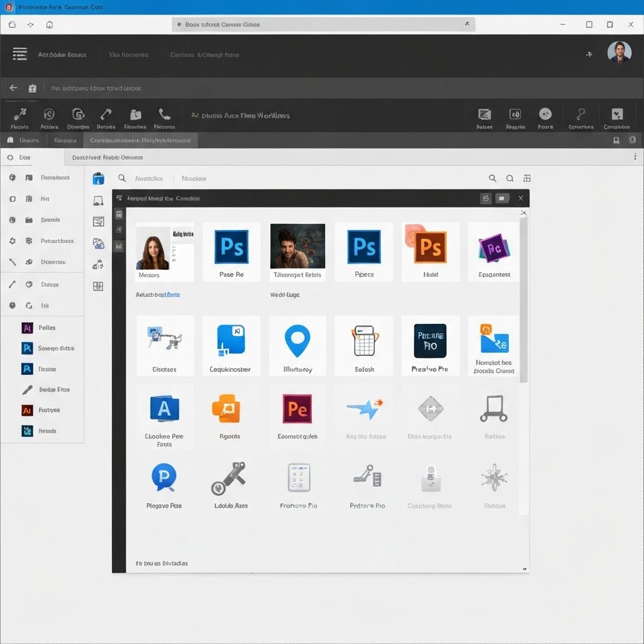644x644 pixels.
Task: Toggle the list view button next to it
Action: coord(501,197)
